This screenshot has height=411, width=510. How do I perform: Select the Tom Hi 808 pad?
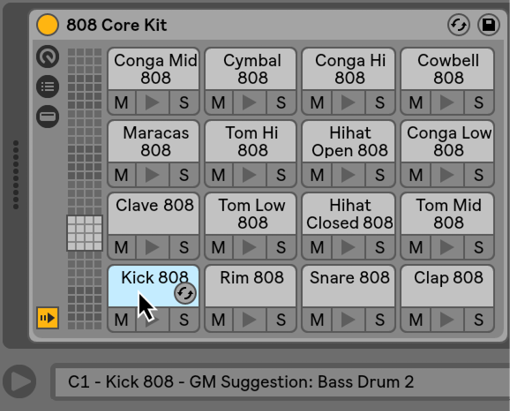[x=251, y=141]
